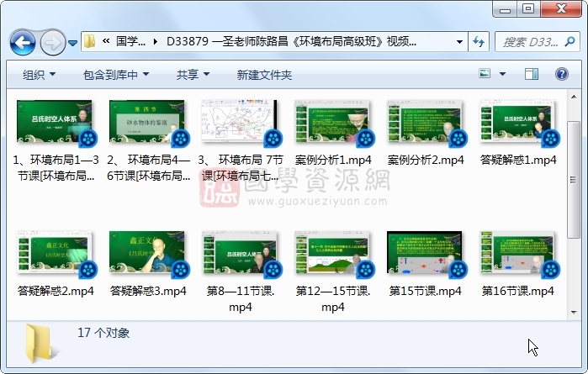Select the 答疑解惑2.mp4 video thumbnail
Image resolution: width=588 pixels, height=374 pixels.
click(55, 252)
